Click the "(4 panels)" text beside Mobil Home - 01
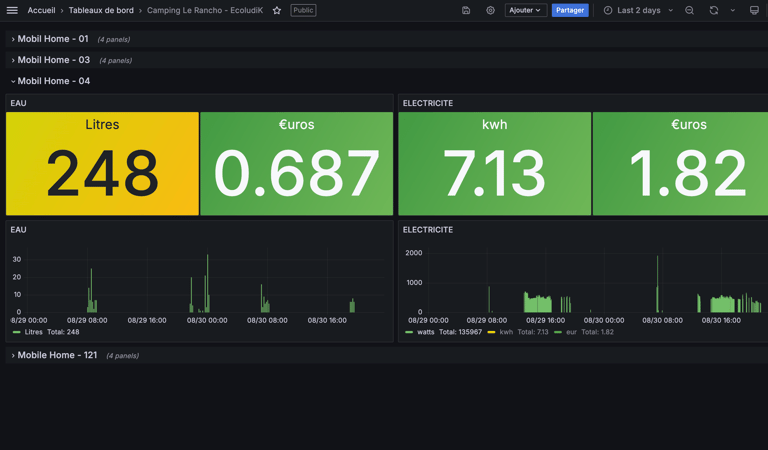 point(114,39)
